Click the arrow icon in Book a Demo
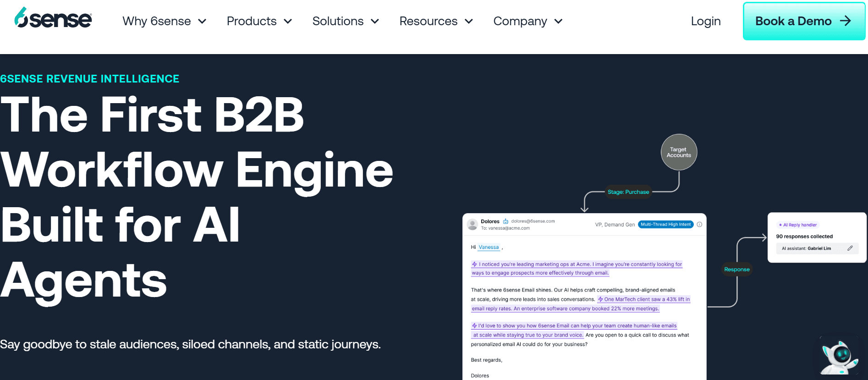The image size is (868, 380). (x=846, y=21)
